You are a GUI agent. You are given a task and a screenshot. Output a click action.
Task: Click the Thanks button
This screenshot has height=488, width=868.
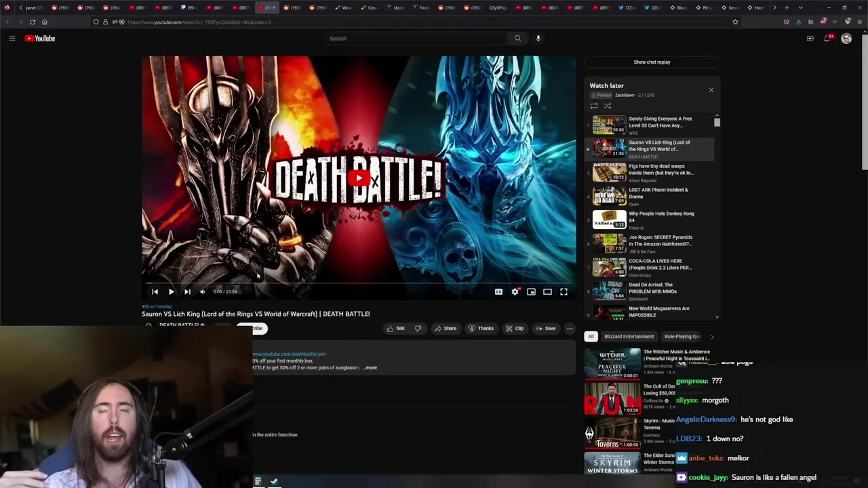tap(481, 329)
